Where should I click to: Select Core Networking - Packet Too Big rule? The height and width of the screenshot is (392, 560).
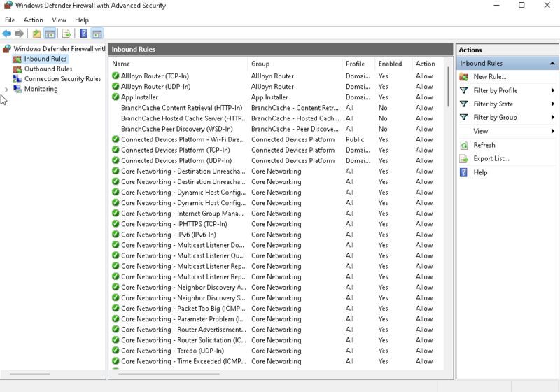click(x=183, y=309)
